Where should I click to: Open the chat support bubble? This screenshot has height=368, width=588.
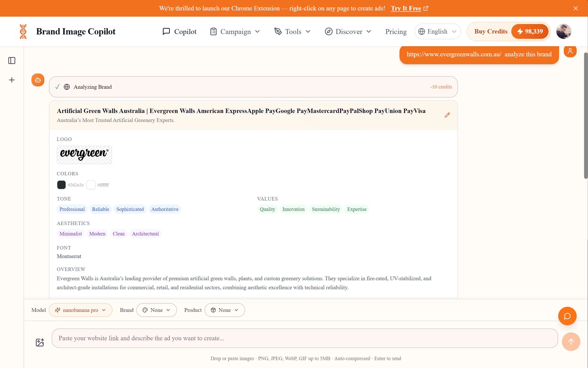click(x=567, y=316)
